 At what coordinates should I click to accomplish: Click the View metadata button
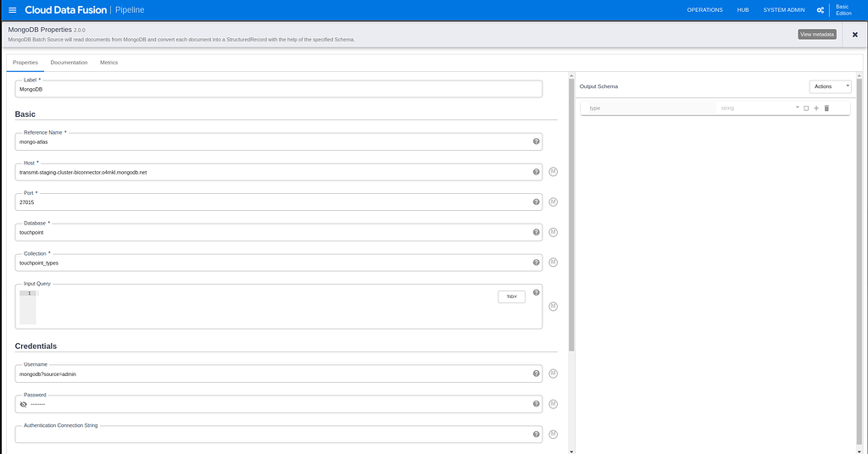(x=816, y=35)
